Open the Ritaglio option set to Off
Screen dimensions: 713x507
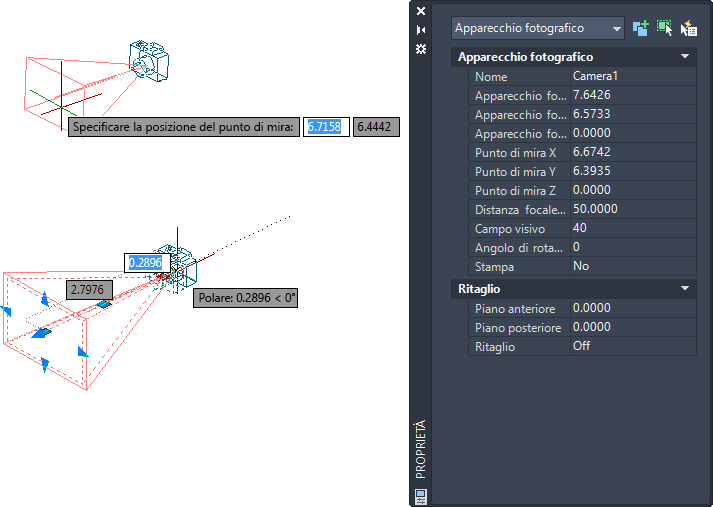point(633,346)
